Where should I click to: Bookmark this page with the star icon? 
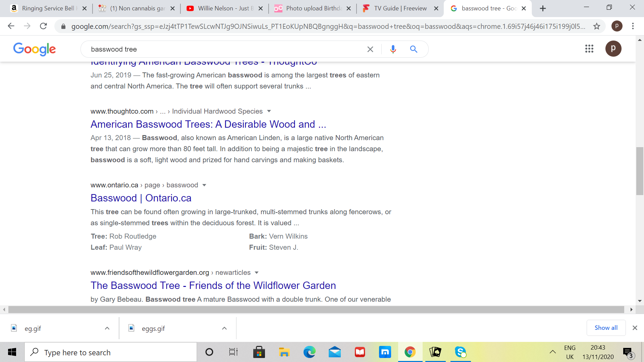pyautogui.click(x=596, y=26)
